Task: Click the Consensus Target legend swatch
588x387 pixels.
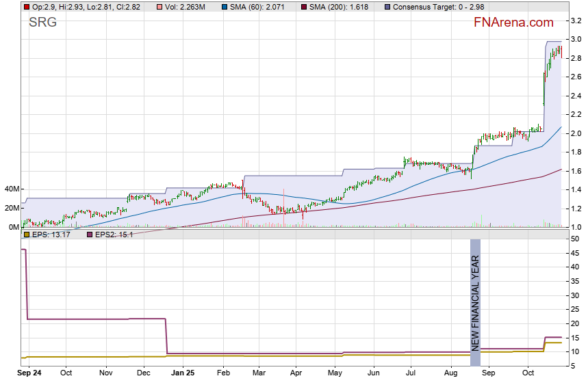Action: point(387,6)
